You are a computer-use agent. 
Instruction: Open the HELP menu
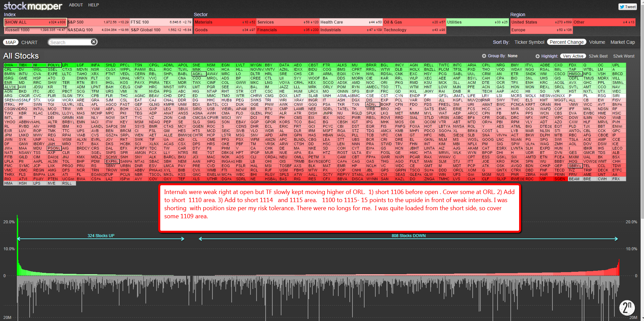pos(94,5)
